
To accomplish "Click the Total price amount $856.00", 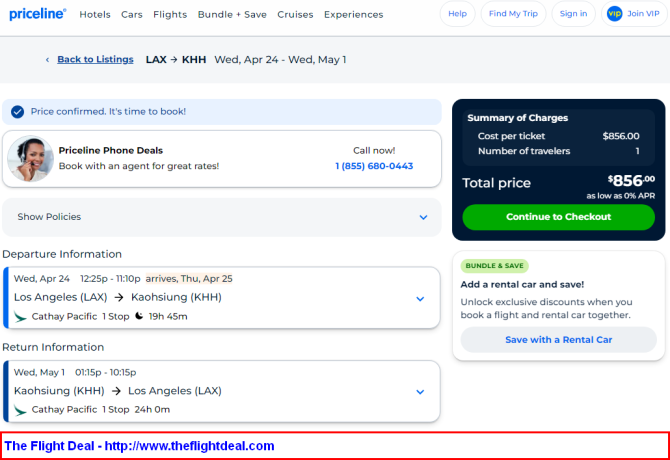I will coord(631,181).
